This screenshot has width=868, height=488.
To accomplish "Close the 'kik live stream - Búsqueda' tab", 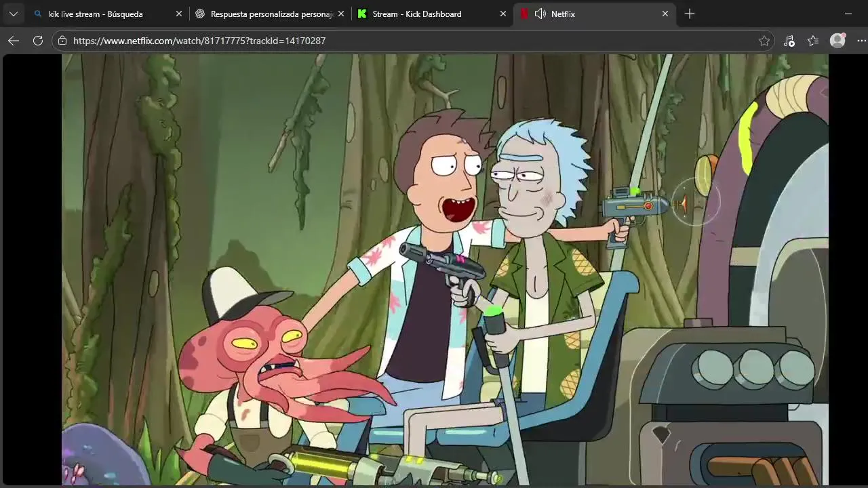I will coord(179,14).
